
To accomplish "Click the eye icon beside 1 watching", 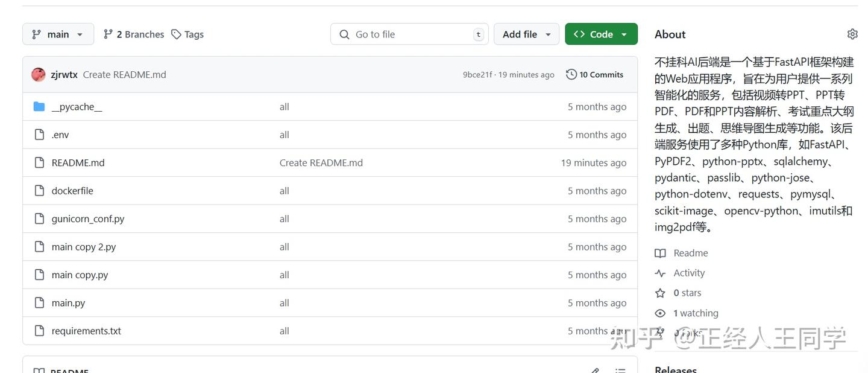I will pyautogui.click(x=661, y=313).
